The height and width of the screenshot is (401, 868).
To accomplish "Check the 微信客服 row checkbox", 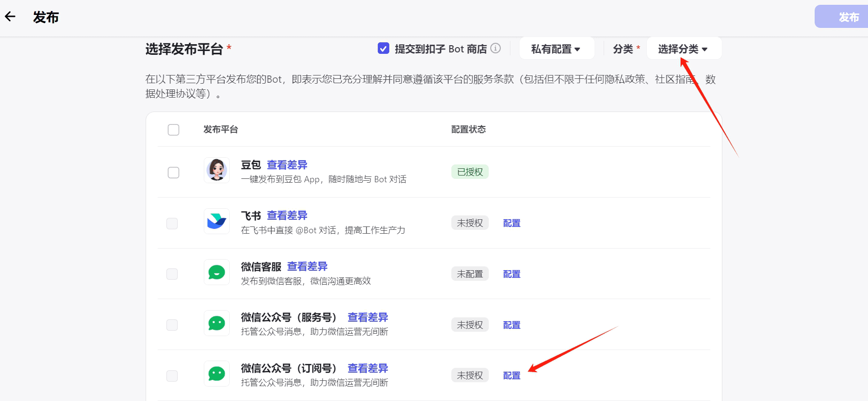I will (172, 274).
